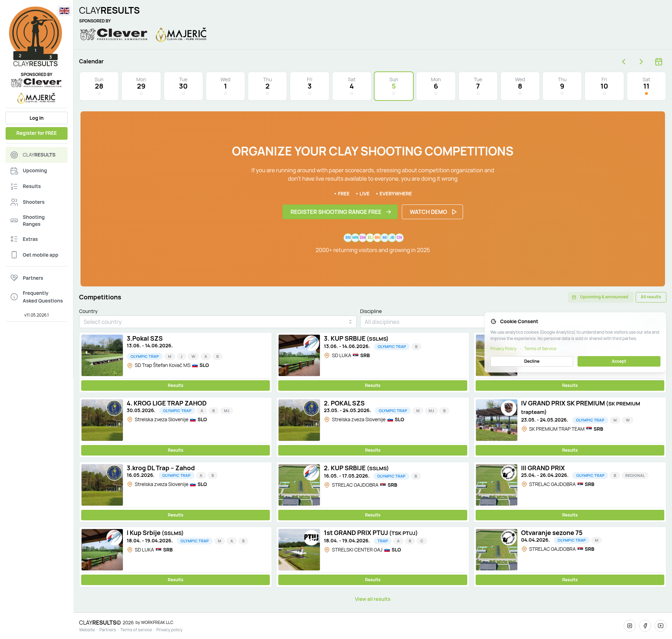672x639 pixels.
Task: Open Facebook from footer icon
Action: click(x=645, y=626)
